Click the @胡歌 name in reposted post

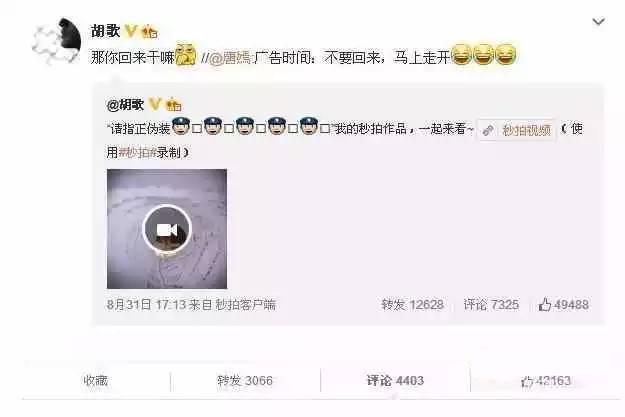click(125, 104)
